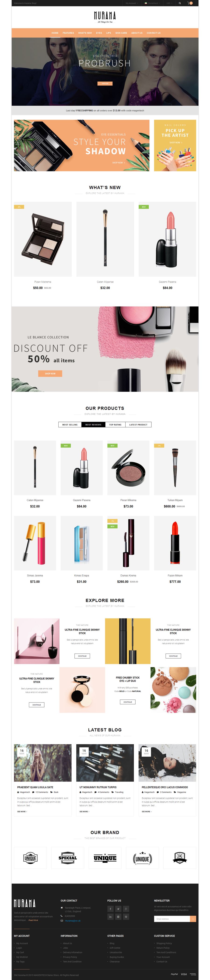
Task: Open the Skin Care menu item
Action: 121,33
